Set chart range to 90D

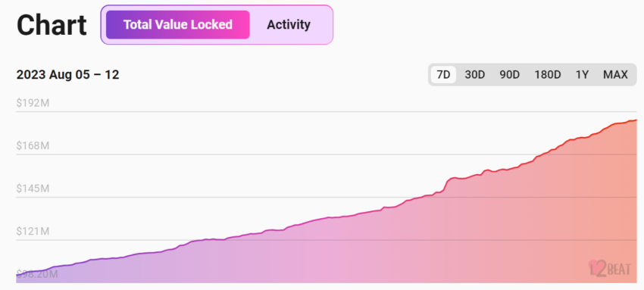point(510,75)
